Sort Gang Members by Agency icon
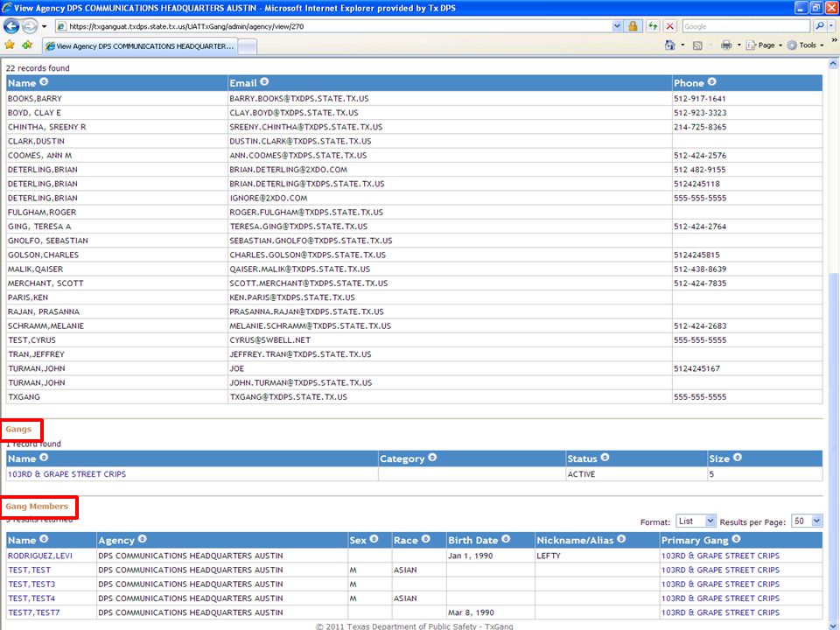The width and height of the screenshot is (840, 630). (142, 539)
